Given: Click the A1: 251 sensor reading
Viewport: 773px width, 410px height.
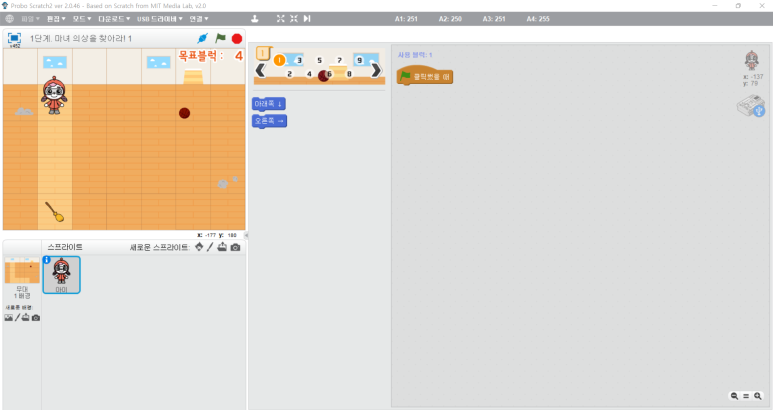Looking at the screenshot, I should (406, 19).
